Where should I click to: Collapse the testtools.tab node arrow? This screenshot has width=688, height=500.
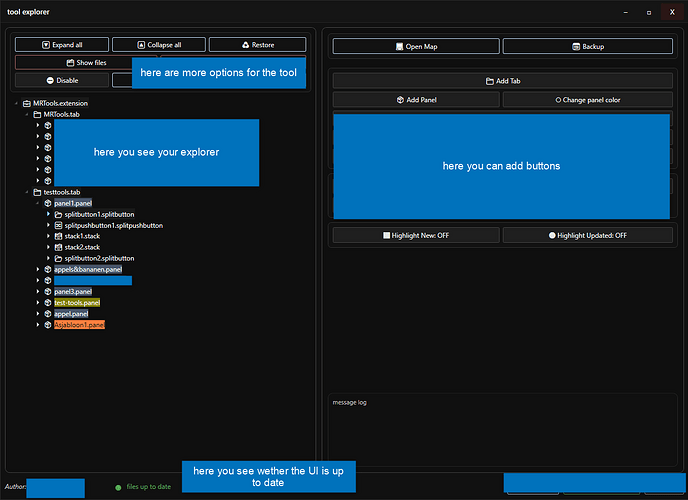(27, 192)
